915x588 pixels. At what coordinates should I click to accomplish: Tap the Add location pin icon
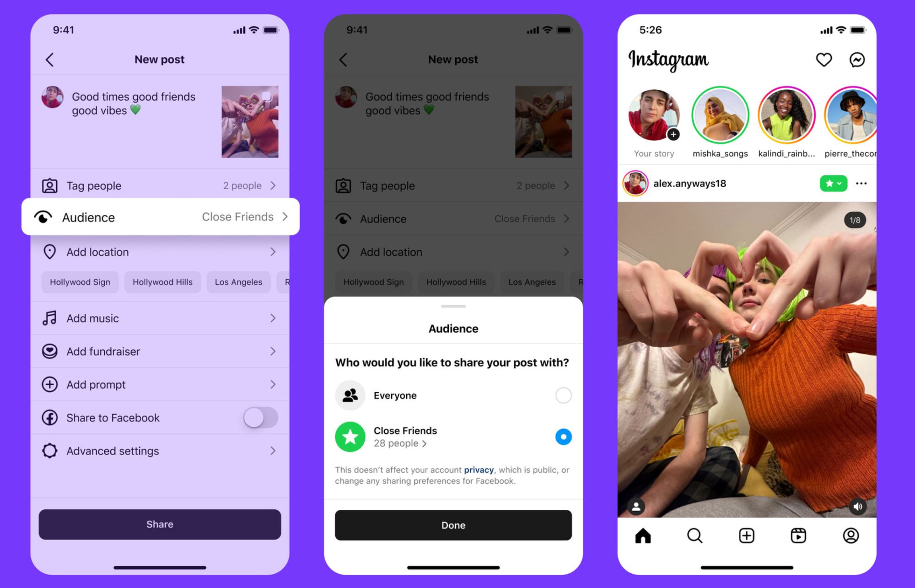(53, 251)
